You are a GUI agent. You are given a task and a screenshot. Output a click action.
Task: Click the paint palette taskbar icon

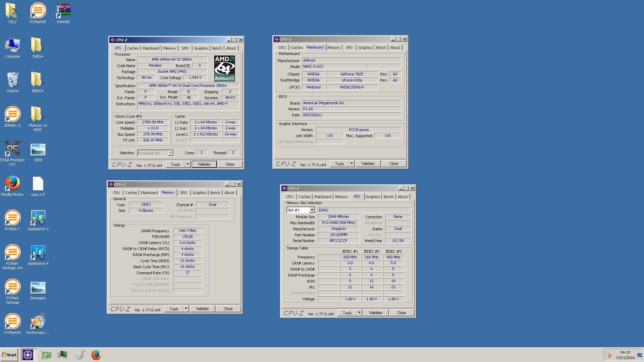coord(79,355)
